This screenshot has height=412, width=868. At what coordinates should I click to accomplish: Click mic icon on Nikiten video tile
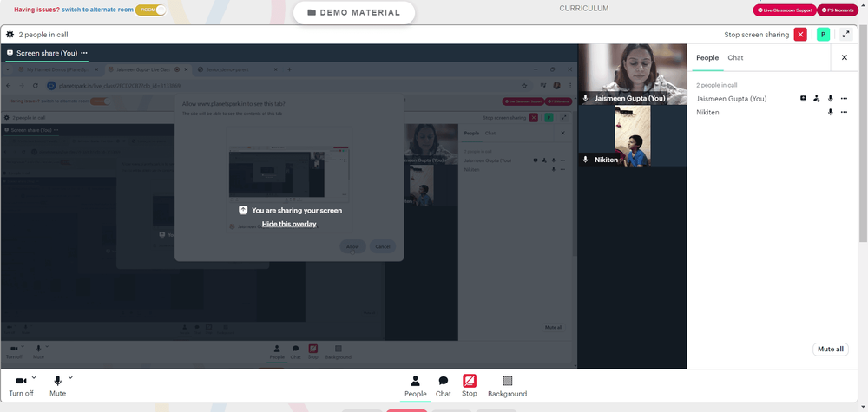pyautogui.click(x=586, y=160)
